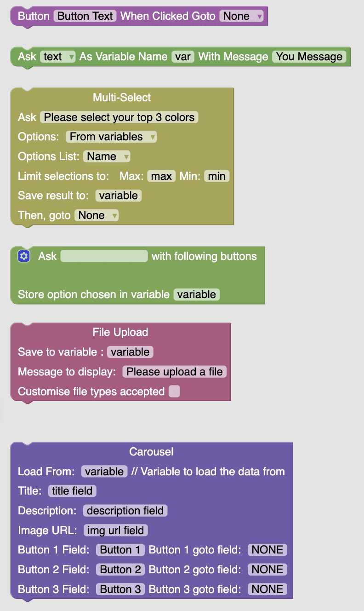Edit the img url field
The height and width of the screenshot is (611, 364).
click(x=115, y=530)
